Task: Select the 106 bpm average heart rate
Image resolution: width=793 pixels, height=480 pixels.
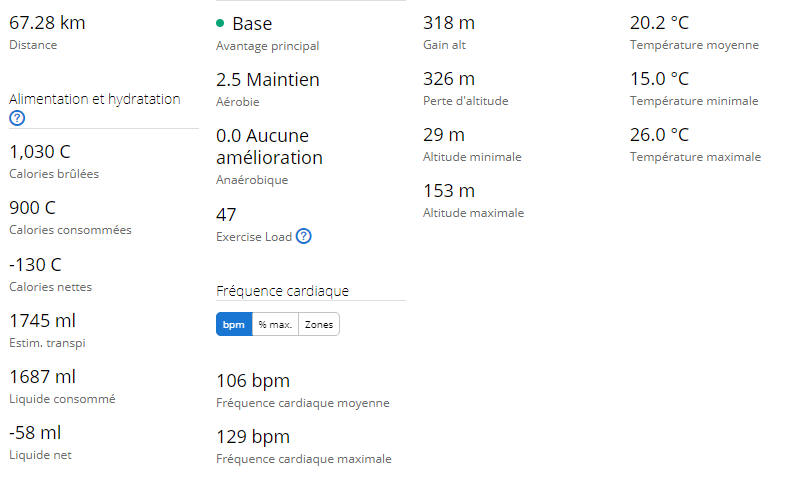Action: tap(253, 380)
